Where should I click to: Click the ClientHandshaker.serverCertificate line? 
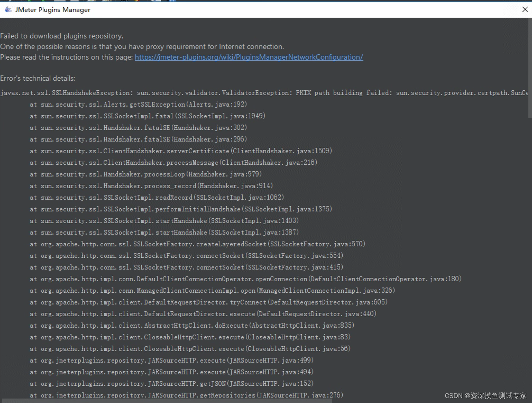[x=181, y=151]
